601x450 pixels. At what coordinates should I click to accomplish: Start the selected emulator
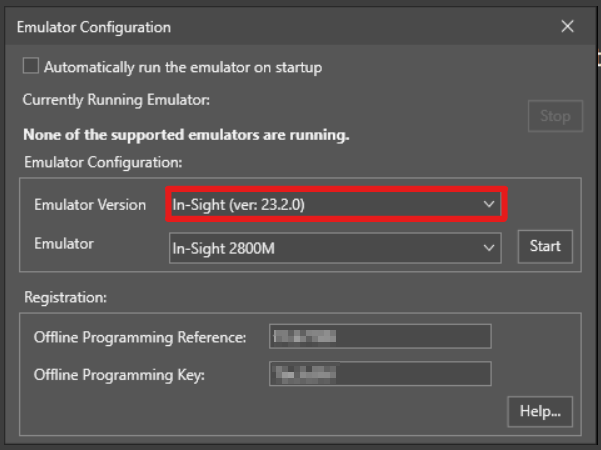point(545,246)
